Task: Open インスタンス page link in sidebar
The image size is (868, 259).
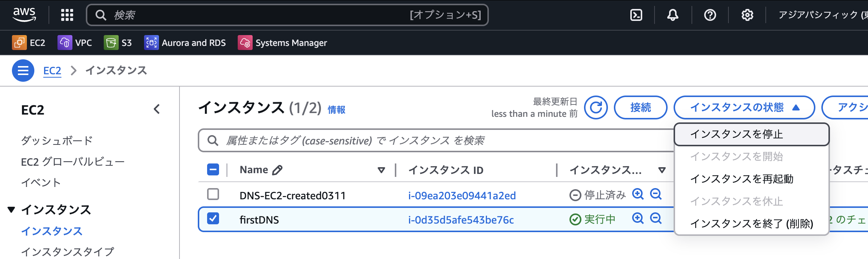Action: 51,231
